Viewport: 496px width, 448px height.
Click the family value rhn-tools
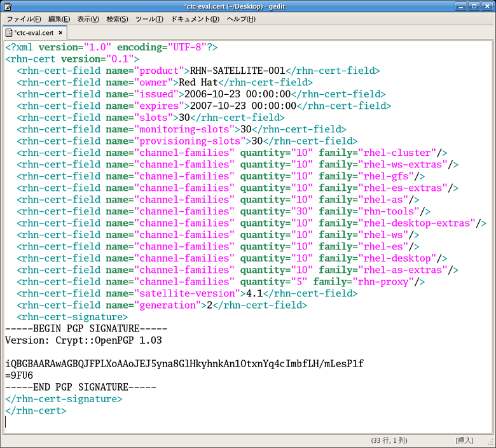coord(389,211)
